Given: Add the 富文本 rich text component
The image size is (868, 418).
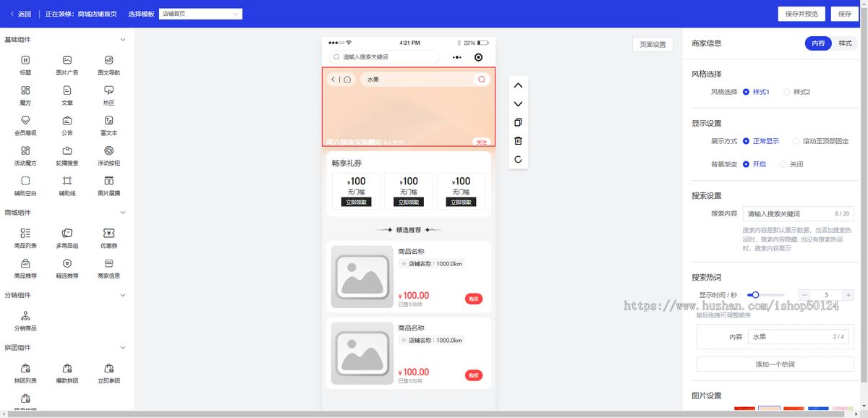Looking at the screenshot, I should [109, 127].
